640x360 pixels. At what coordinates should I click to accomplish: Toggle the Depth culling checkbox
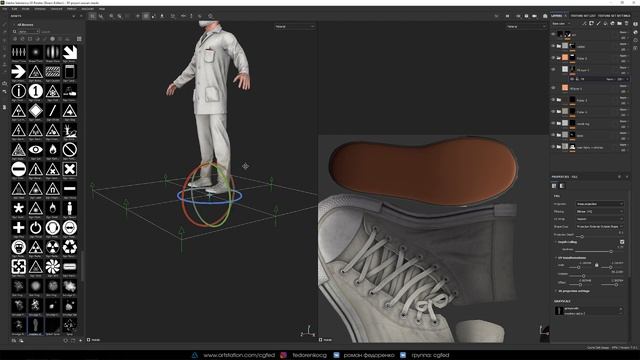tap(622, 242)
